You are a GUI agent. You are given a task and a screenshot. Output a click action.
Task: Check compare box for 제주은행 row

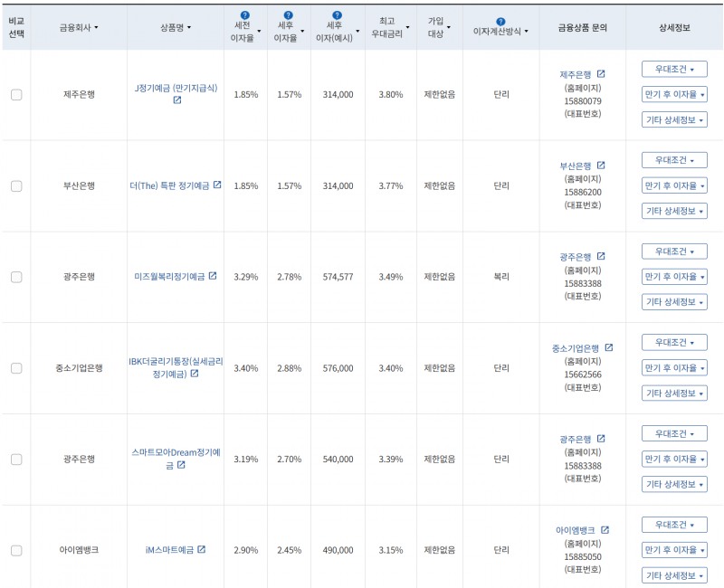pyautogui.click(x=16, y=95)
